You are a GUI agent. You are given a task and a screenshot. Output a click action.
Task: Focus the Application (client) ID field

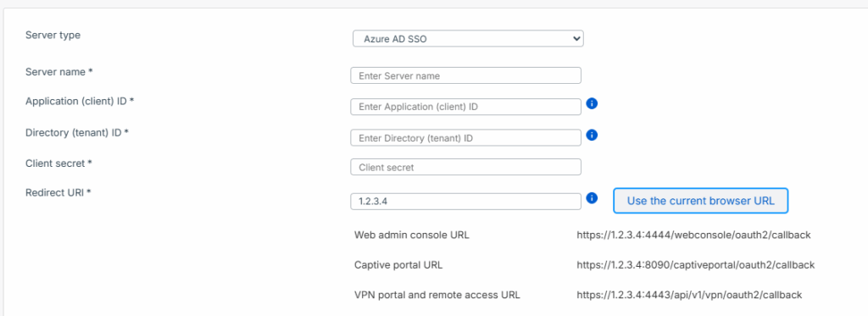pyautogui.click(x=465, y=107)
